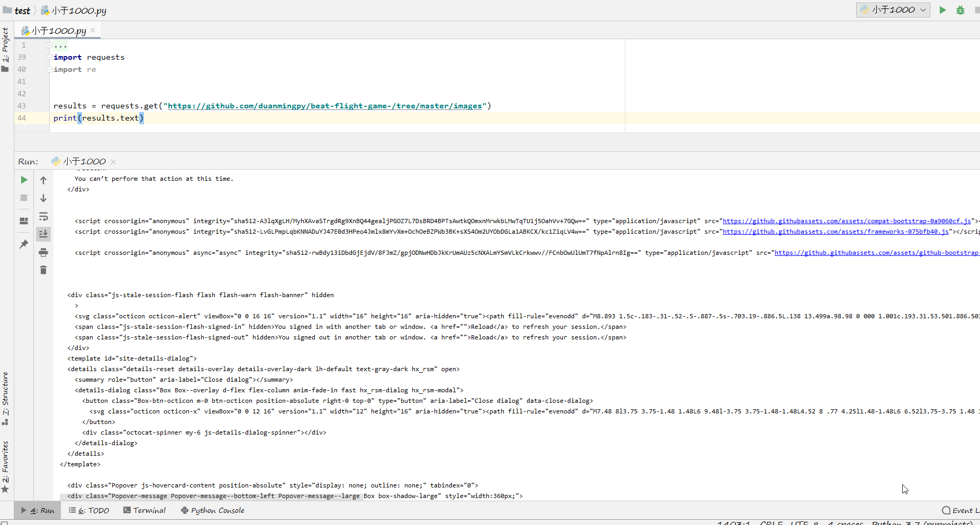Image resolution: width=980 pixels, height=525 pixels.
Task: Restore layout icon in Run panel
Action: coord(24,221)
